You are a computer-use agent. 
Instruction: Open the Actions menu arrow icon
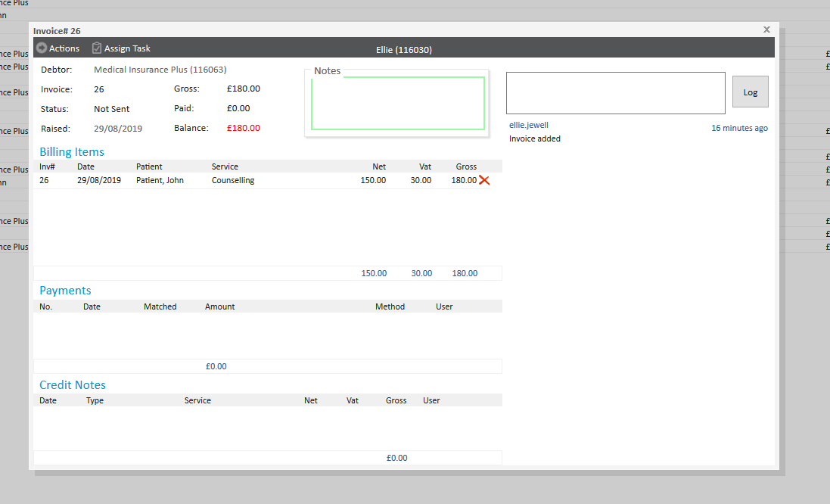42,48
